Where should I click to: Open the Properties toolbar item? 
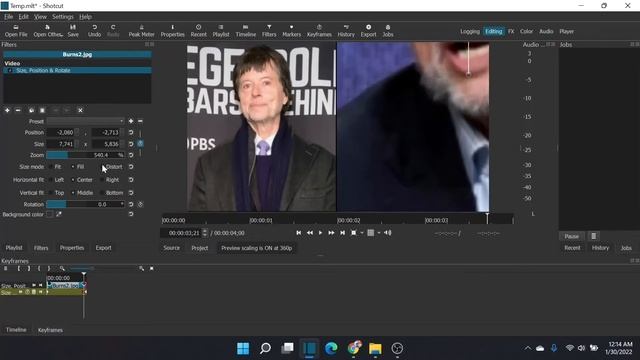pos(172,31)
